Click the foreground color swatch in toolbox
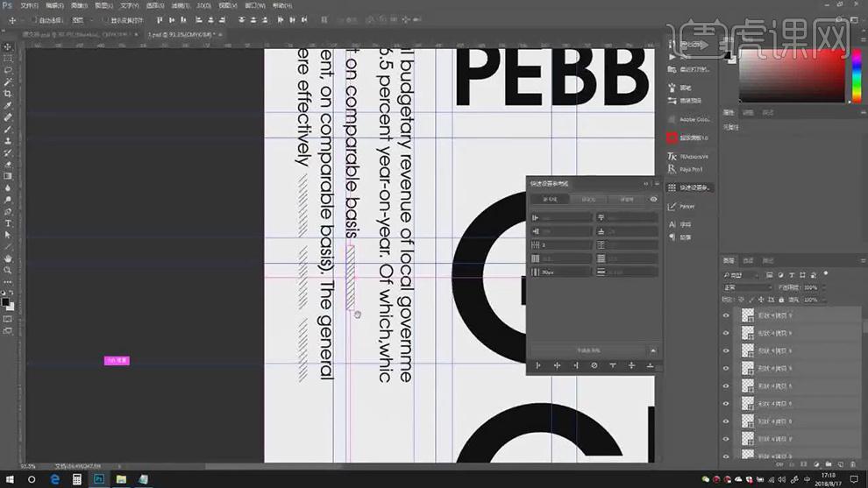Viewport: 868px width, 488px height. 5,301
